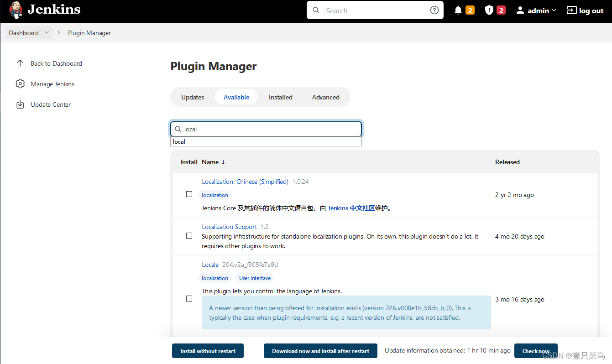Click the log out link text
Viewport: 612px width, 364px height.
[x=591, y=10]
